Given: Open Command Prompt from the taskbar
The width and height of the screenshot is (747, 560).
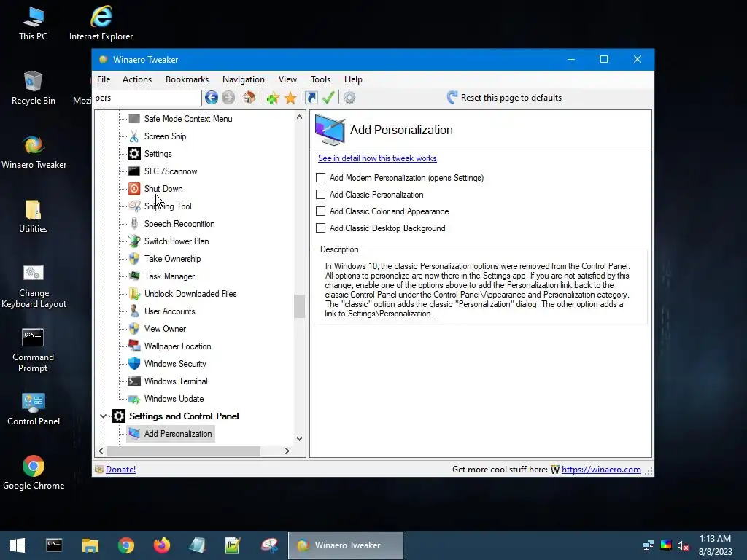Looking at the screenshot, I should pos(54,545).
